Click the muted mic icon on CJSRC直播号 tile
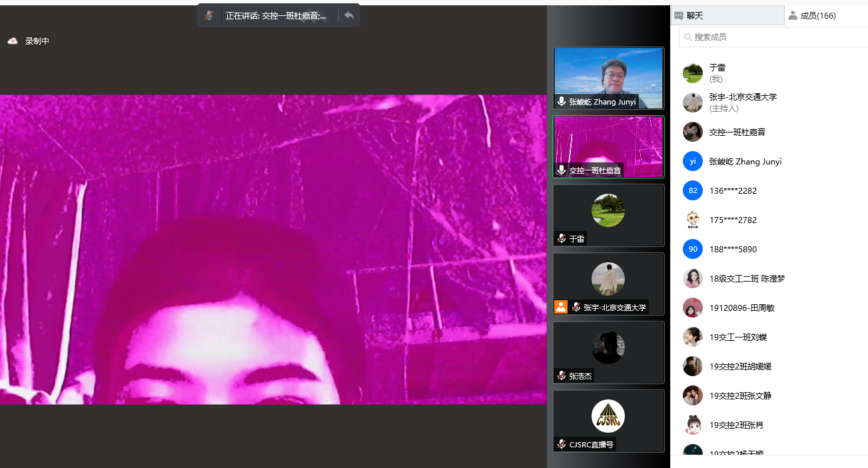868x468 pixels. pyautogui.click(x=562, y=444)
